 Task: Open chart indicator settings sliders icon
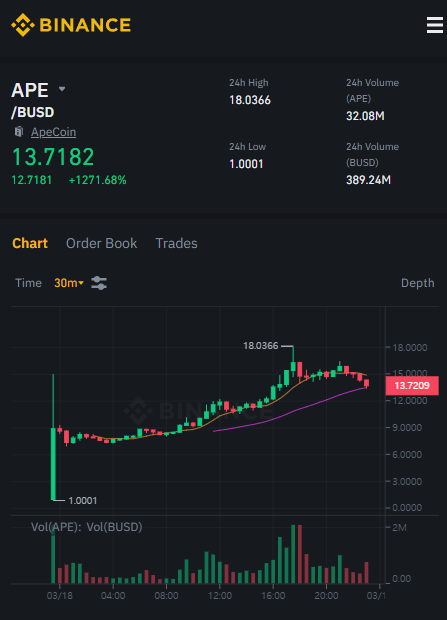pos(99,283)
